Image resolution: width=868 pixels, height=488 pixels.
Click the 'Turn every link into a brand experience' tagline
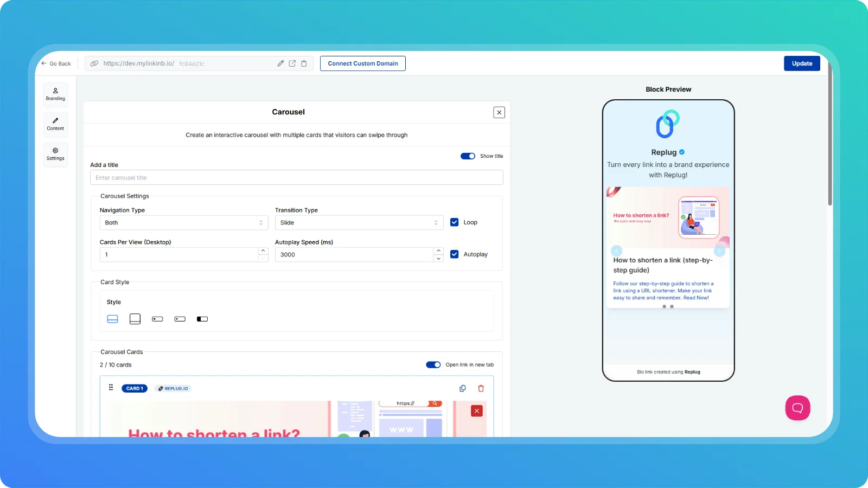[x=668, y=170]
